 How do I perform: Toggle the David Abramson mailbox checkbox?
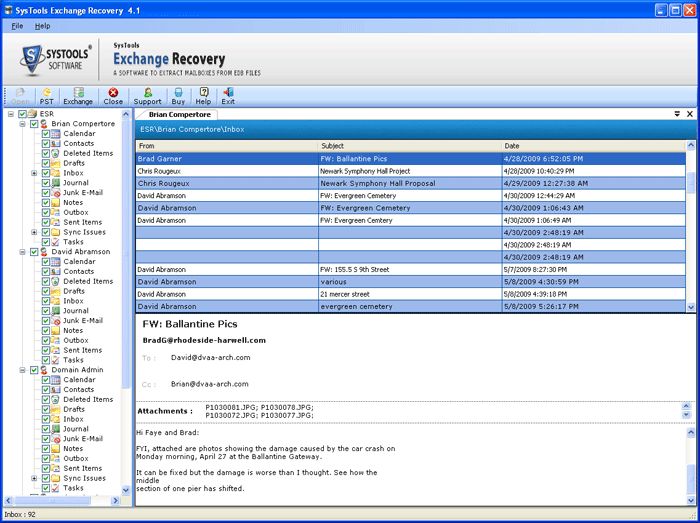[x=35, y=251]
